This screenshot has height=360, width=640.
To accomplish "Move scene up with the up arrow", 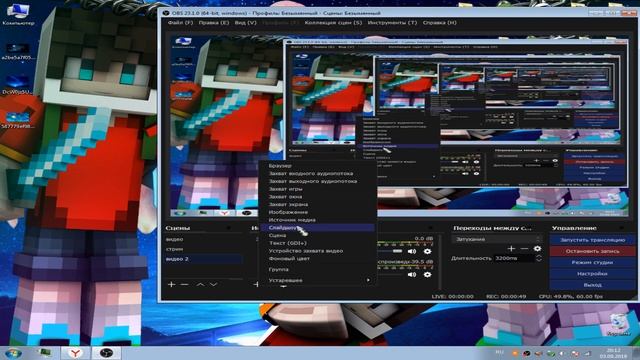I will (x=200, y=284).
